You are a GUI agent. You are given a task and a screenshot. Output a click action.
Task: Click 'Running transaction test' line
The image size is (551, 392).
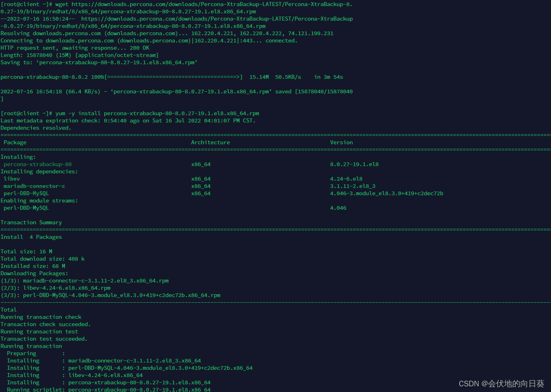[39, 332]
